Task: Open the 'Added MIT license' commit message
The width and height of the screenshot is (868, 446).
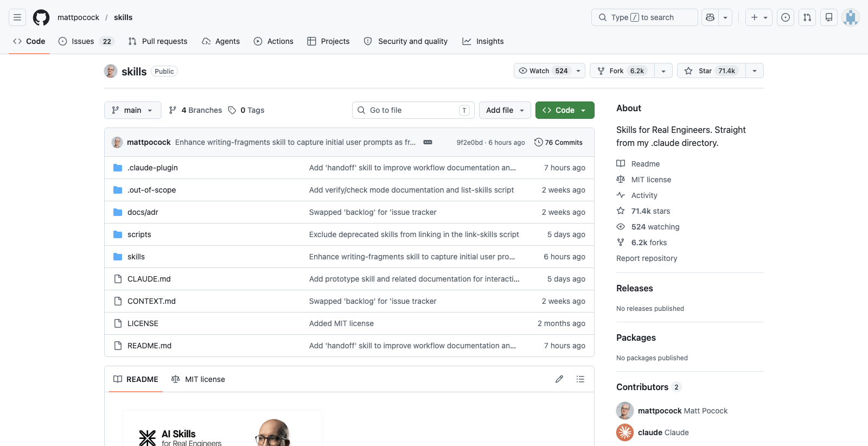Action: point(341,323)
